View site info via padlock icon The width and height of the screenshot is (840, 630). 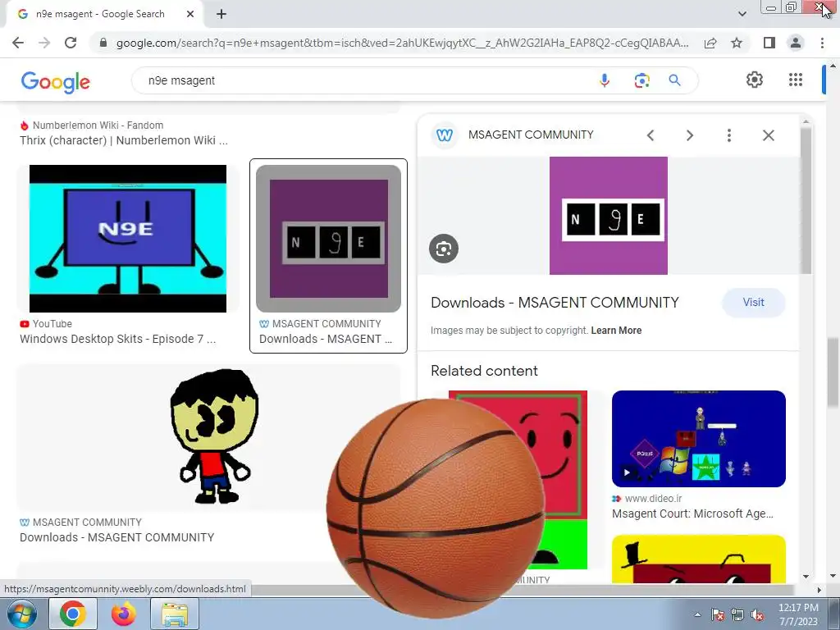103,43
